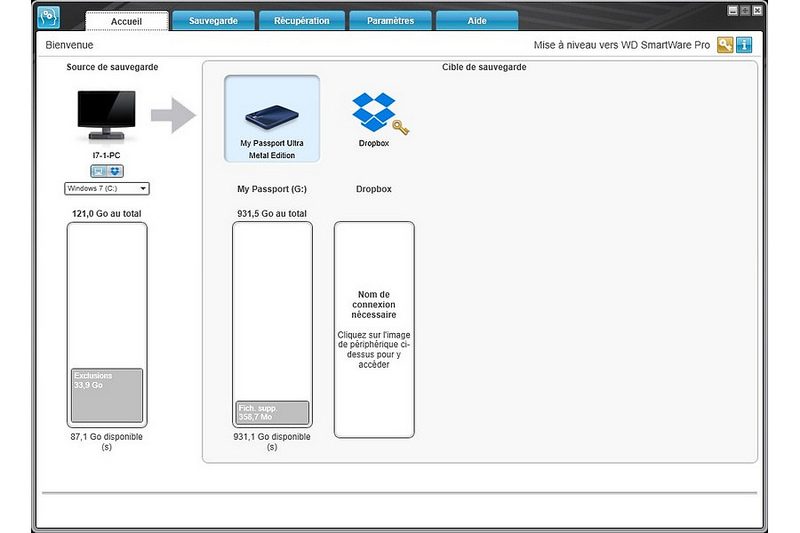
Task: Click the Dropbox login required content gauge
Action: pyautogui.click(x=374, y=329)
